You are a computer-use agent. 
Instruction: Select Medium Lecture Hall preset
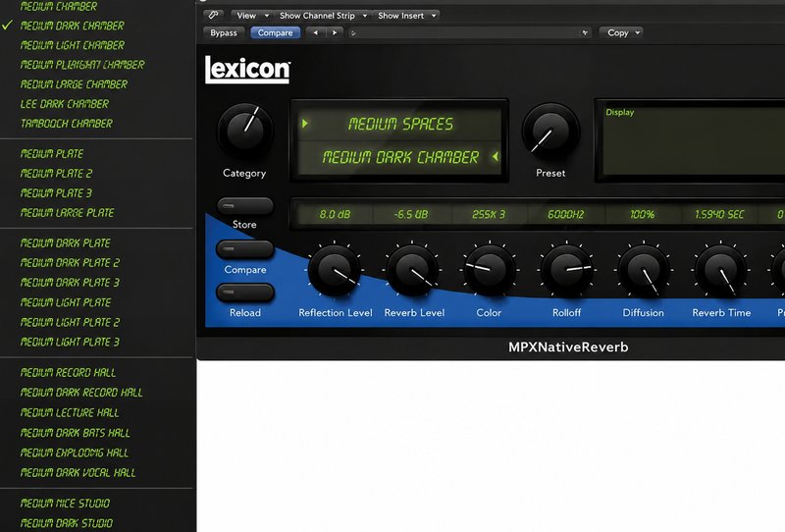tap(70, 412)
